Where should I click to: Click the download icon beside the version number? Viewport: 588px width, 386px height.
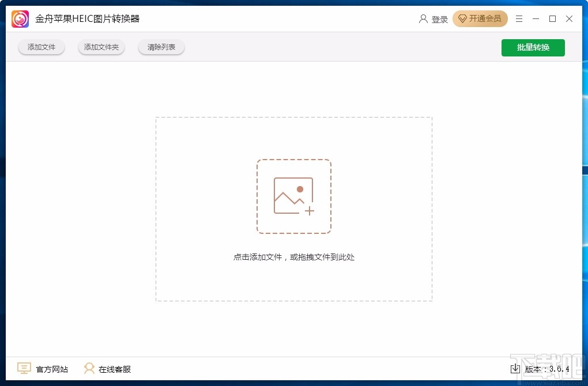[x=515, y=368]
